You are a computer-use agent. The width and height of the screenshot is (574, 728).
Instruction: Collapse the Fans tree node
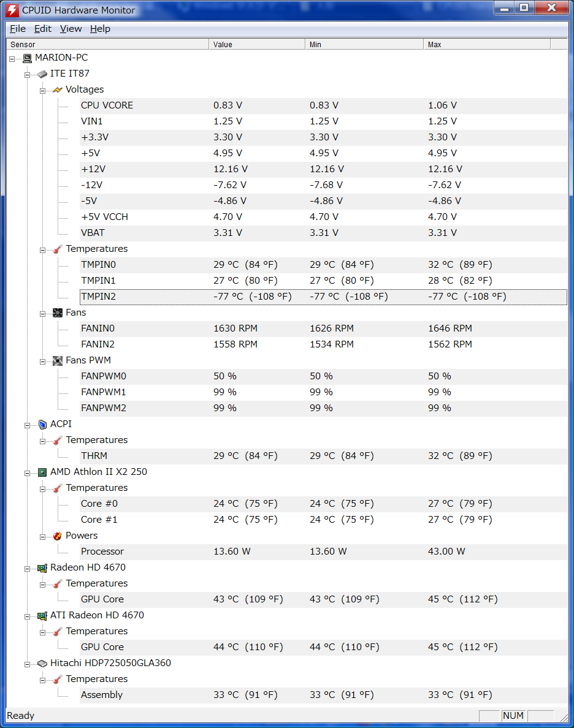[x=42, y=314]
